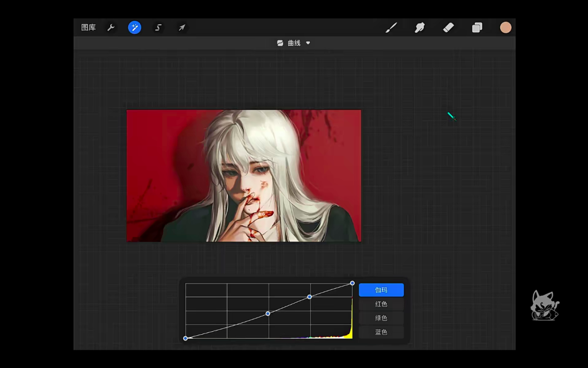
Task: Click the layer icon beside 曲线
Action: click(280, 43)
